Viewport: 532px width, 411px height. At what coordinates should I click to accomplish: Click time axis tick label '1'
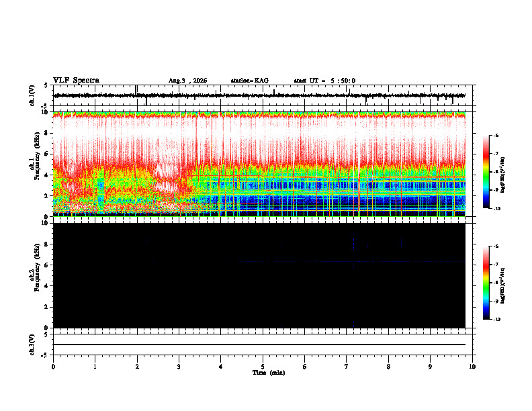tap(95, 367)
